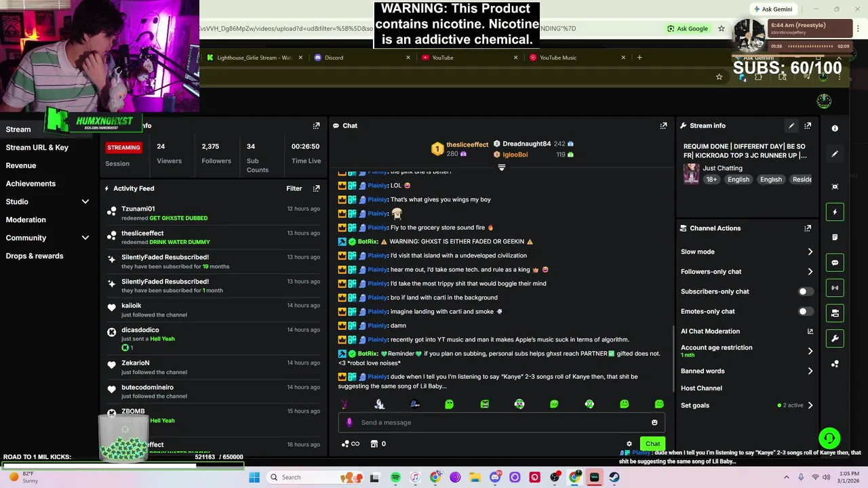Open the chat bubble icon in right sidebar
This screenshot has width=868, height=488.
(835, 262)
